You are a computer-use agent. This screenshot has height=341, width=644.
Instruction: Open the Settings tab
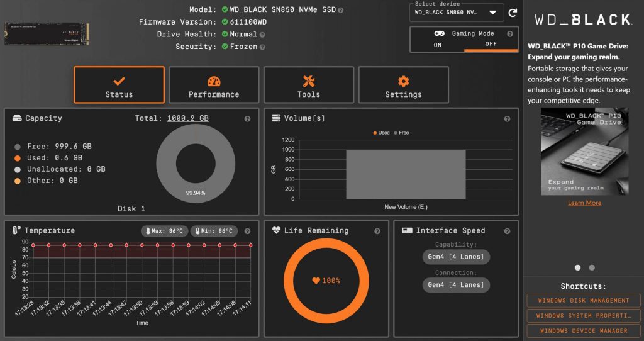tap(403, 85)
